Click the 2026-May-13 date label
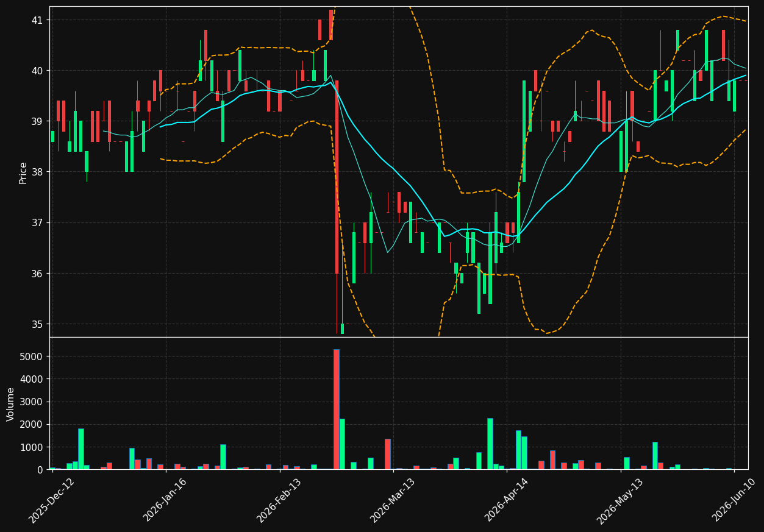Viewport: 764px width, 532px height. point(620,500)
